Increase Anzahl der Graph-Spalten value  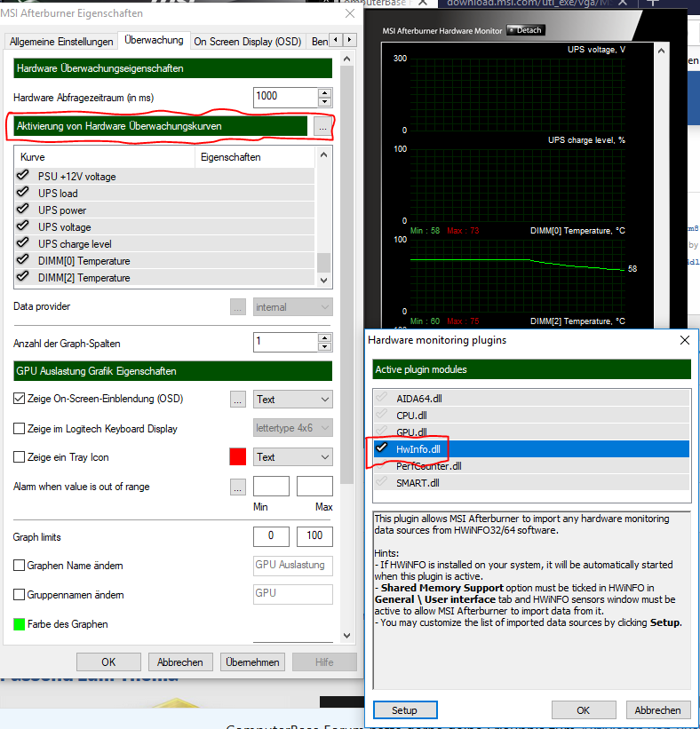[x=324, y=337]
